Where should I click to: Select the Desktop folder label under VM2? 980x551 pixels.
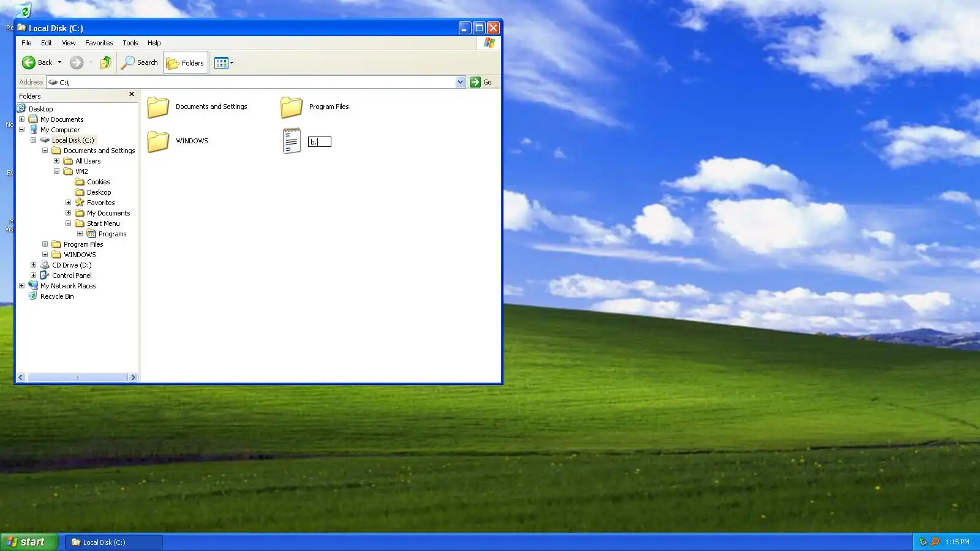[99, 192]
